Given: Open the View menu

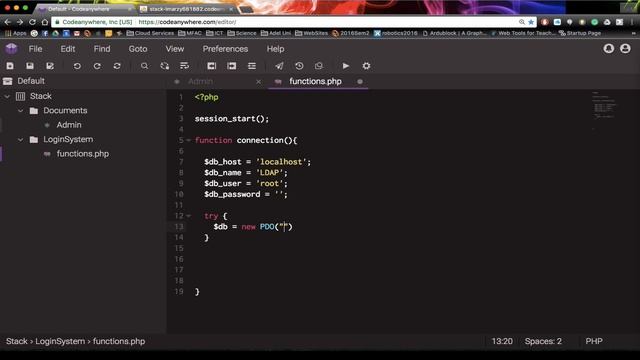Looking at the screenshot, I should click(175, 49).
